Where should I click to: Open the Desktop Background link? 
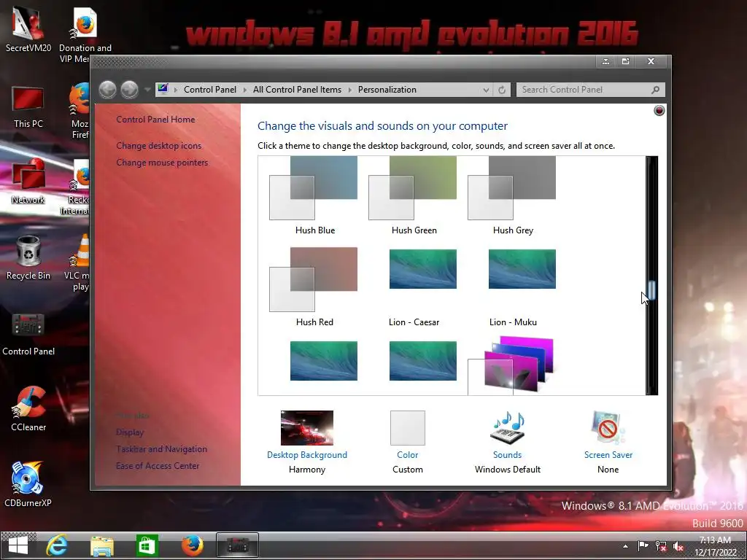pos(307,455)
